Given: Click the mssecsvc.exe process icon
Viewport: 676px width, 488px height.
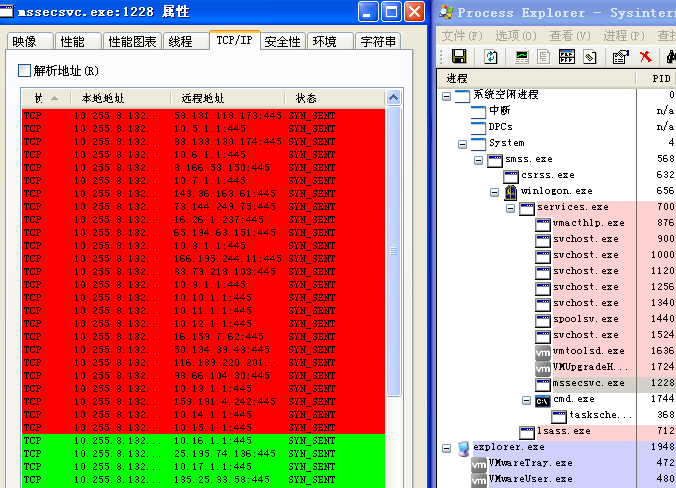Looking at the screenshot, I should click(x=543, y=384).
